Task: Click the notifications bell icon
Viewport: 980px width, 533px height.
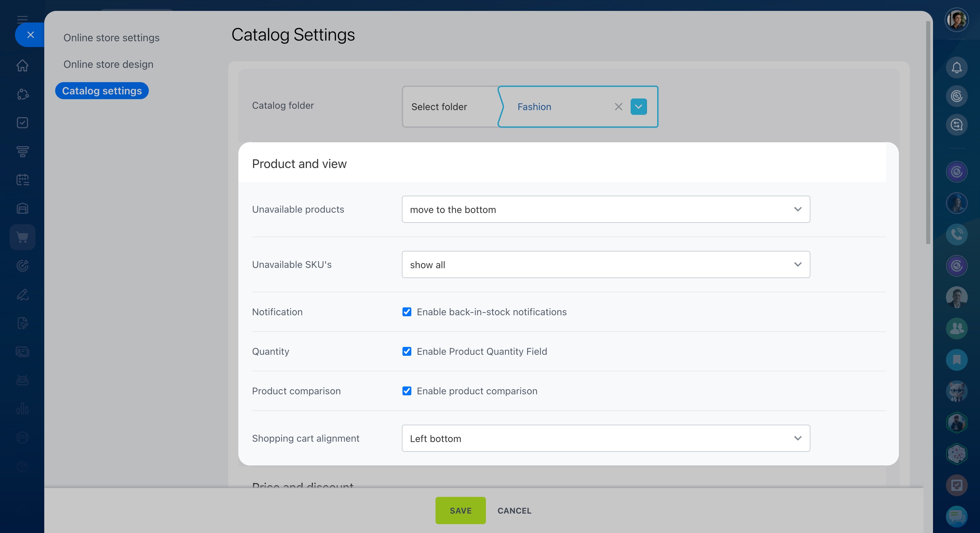Action: (957, 68)
